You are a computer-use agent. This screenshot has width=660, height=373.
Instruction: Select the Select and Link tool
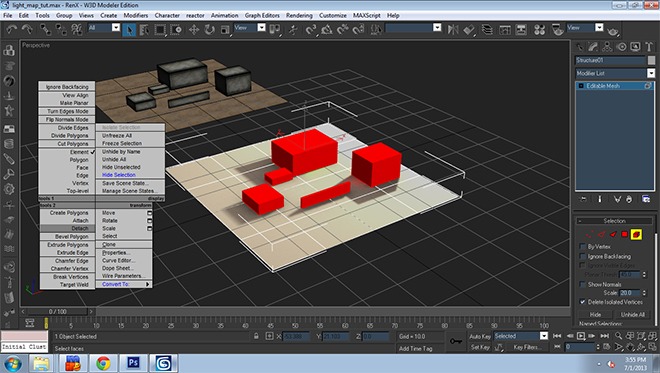coord(45,29)
